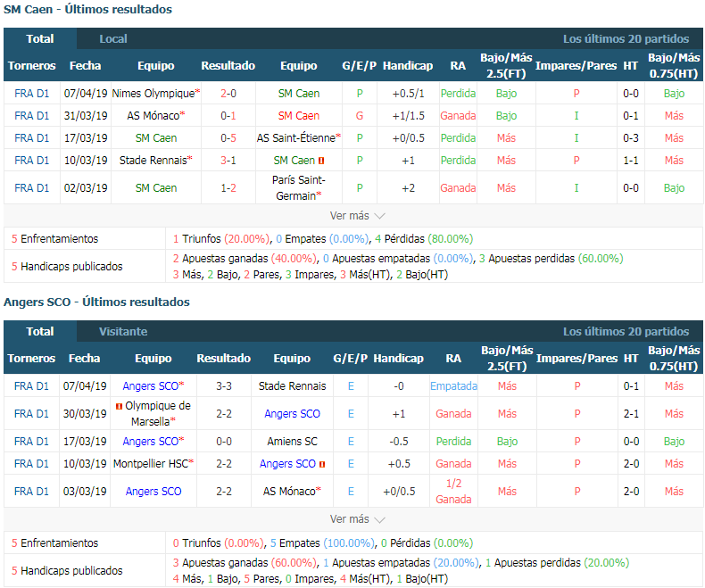Click the red card icon before Olympique de Marsella
The image size is (705, 588).
(x=120, y=406)
